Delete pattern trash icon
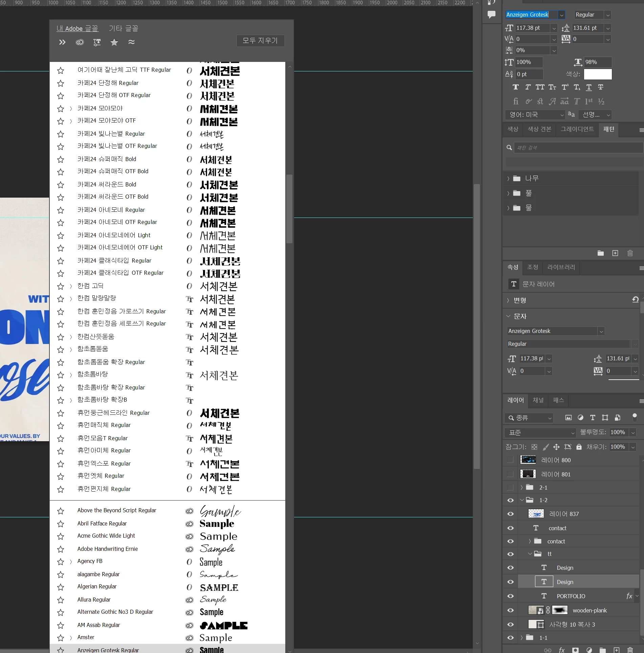The image size is (644, 653). (630, 253)
